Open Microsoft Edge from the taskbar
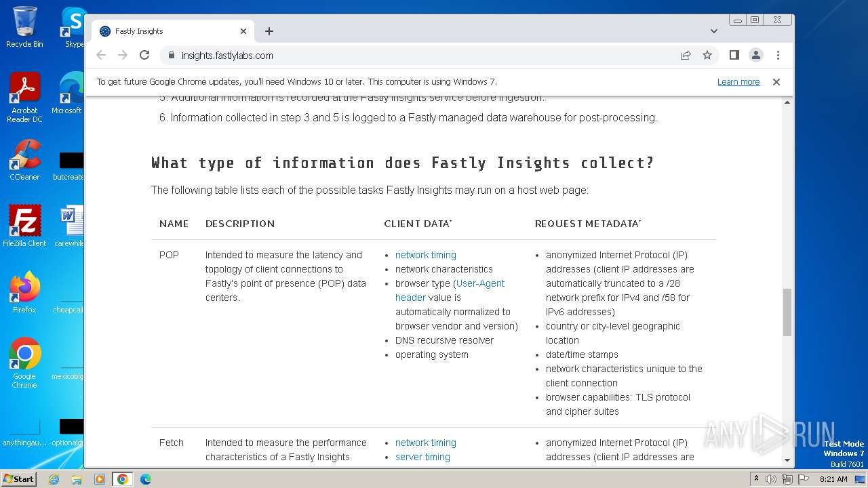868x488 pixels. click(146, 479)
